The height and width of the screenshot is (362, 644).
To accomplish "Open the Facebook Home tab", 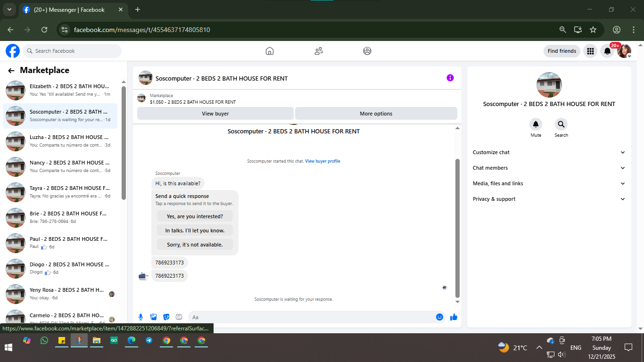I will (270, 51).
